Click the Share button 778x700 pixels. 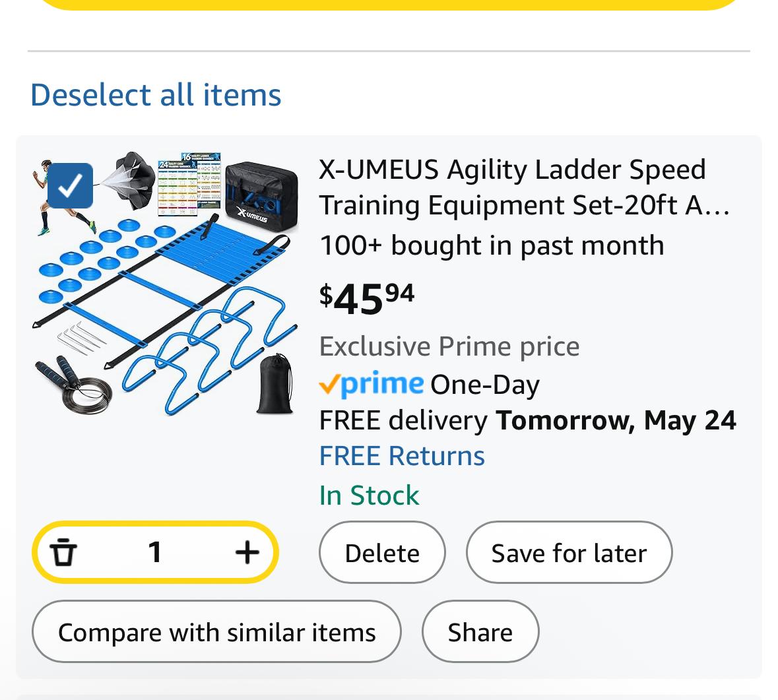pyautogui.click(x=480, y=631)
